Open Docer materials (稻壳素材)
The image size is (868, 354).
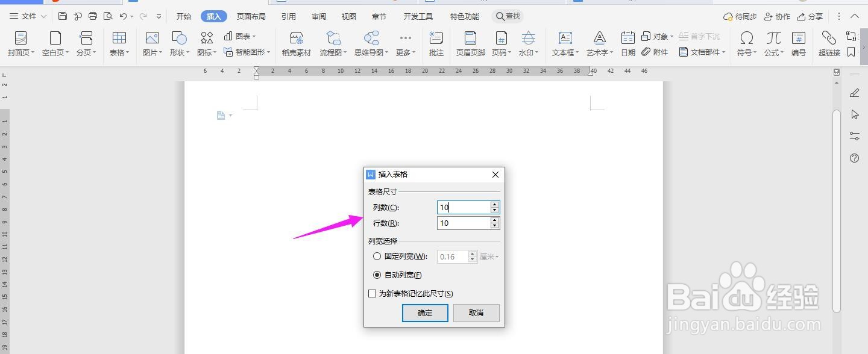click(x=296, y=44)
